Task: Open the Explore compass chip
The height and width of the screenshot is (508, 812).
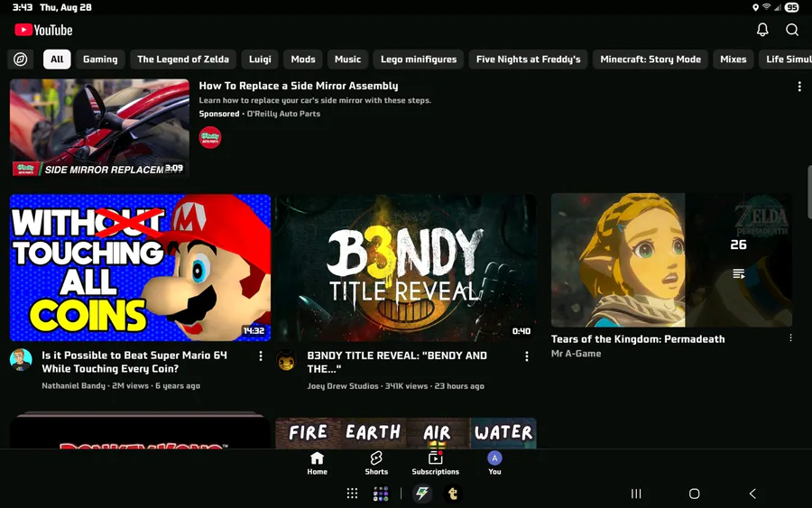Action: click(x=20, y=59)
